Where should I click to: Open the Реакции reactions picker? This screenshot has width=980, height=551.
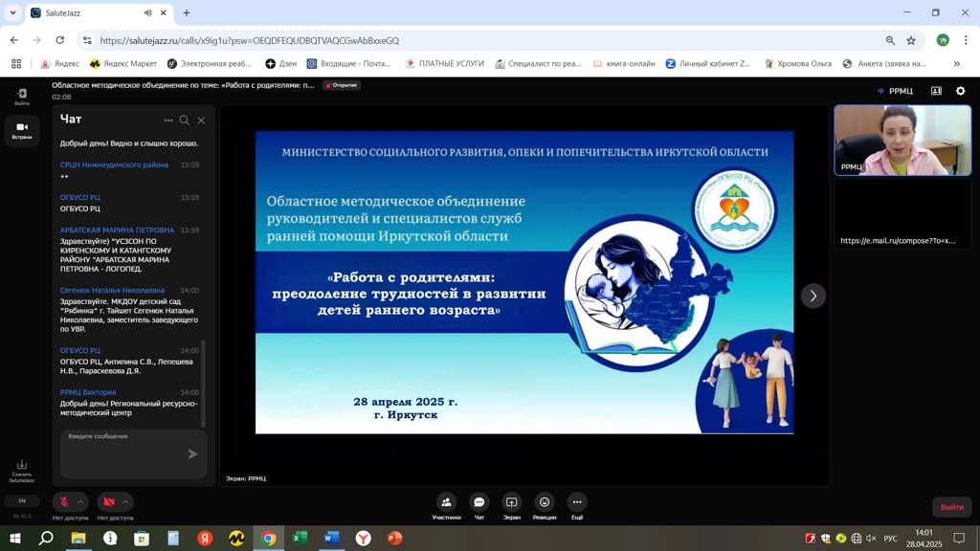[x=545, y=502]
